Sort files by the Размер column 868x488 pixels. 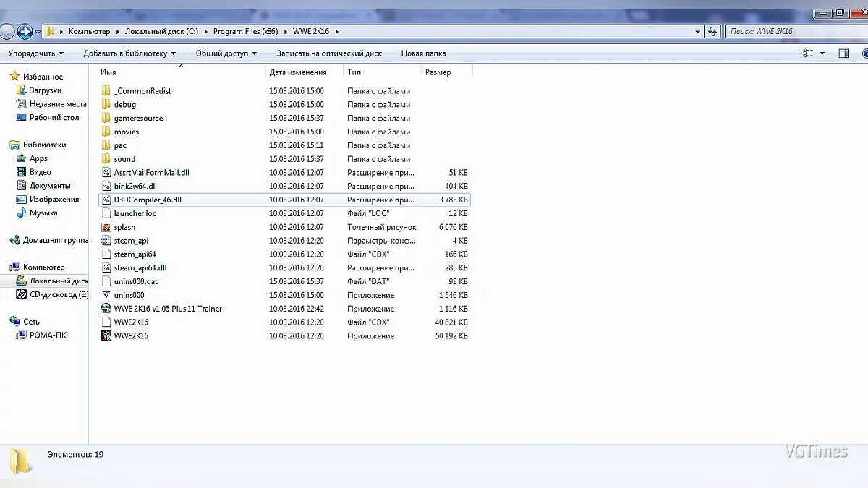coord(438,72)
